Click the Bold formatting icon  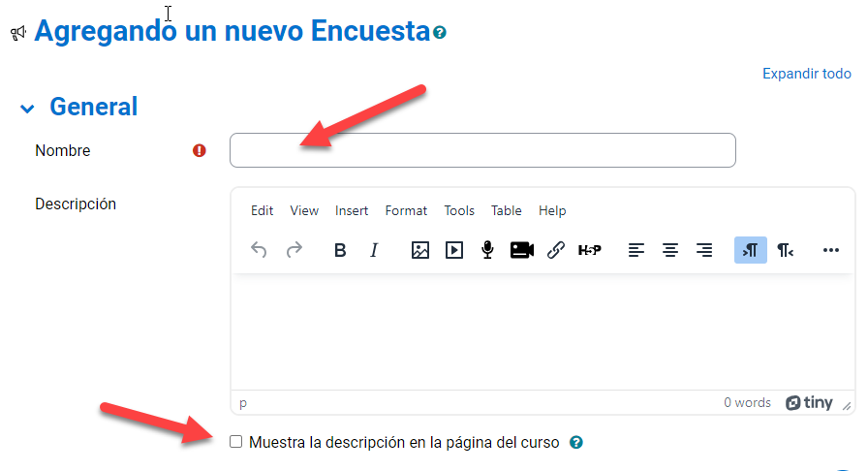click(340, 250)
